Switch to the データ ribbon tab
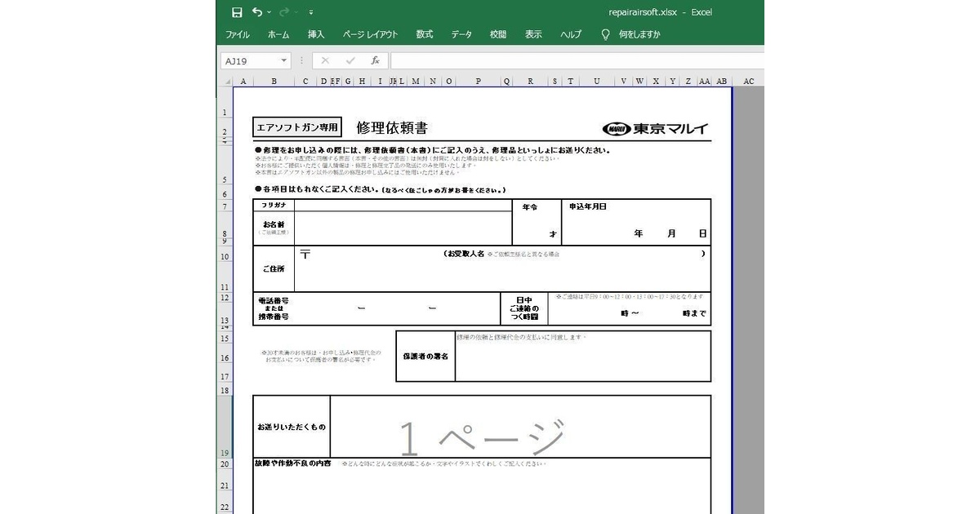Image resolution: width=980 pixels, height=514 pixels. 461,34
